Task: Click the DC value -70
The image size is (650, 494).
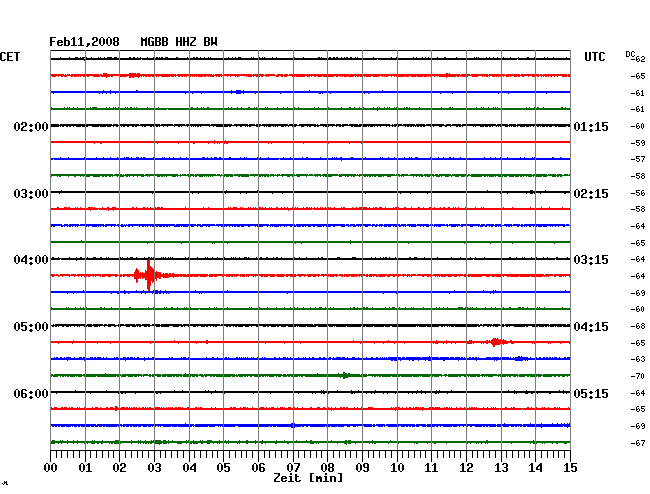Action: coord(638,376)
